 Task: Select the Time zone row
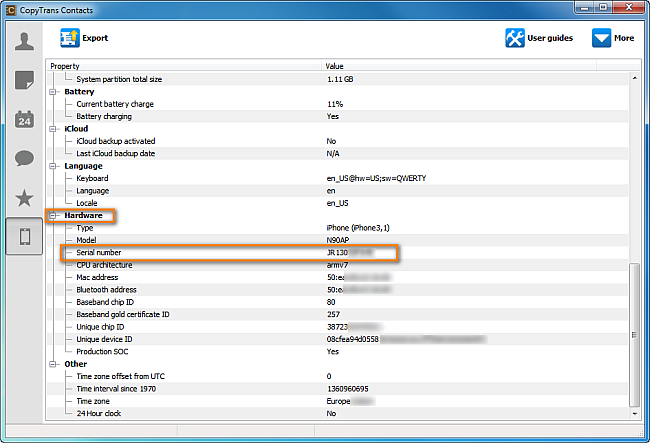pos(338,401)
